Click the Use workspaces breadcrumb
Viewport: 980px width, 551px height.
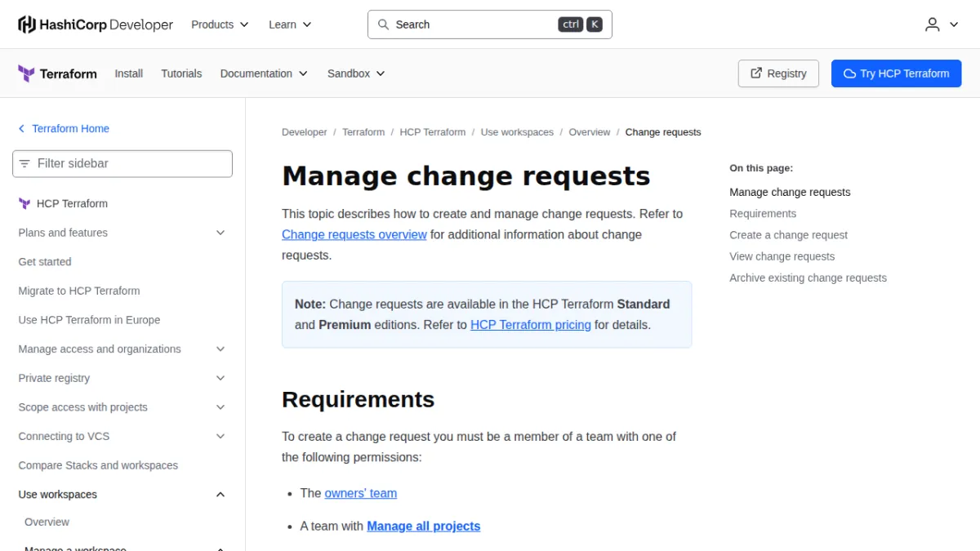pyautogui.click(x=517, y=132)
